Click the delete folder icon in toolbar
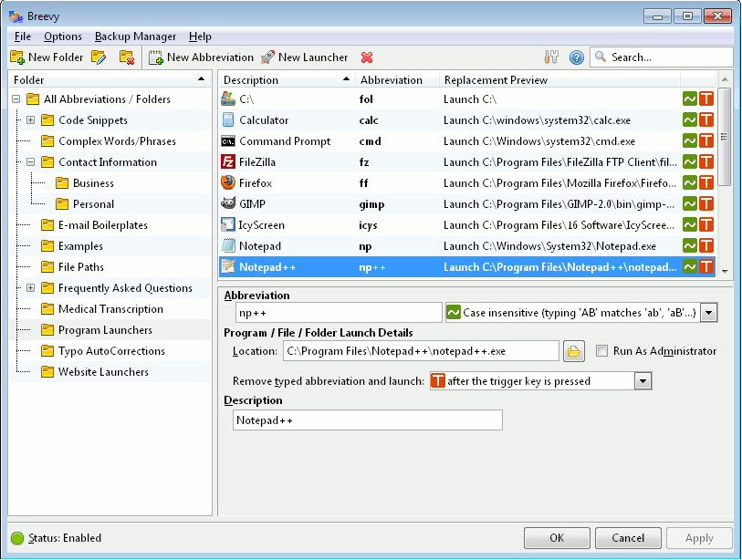 [127, 57]
